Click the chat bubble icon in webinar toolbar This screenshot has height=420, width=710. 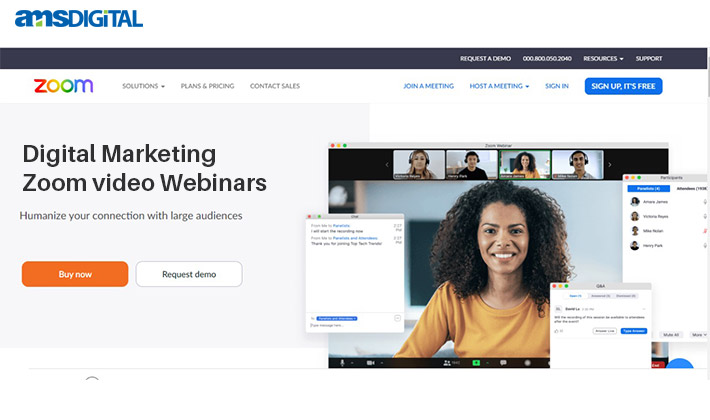coord(503,363)
